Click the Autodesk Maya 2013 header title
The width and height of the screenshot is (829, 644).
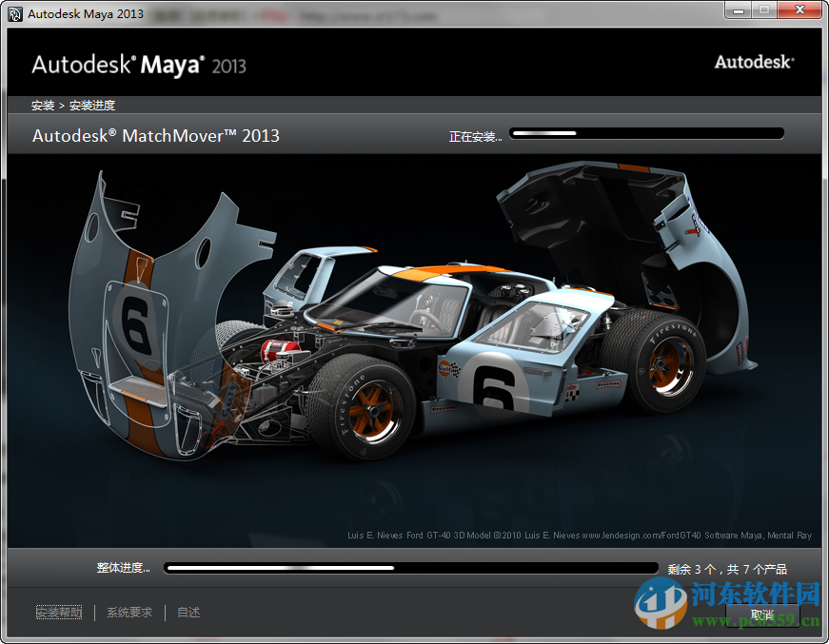(x=139, y=65)
